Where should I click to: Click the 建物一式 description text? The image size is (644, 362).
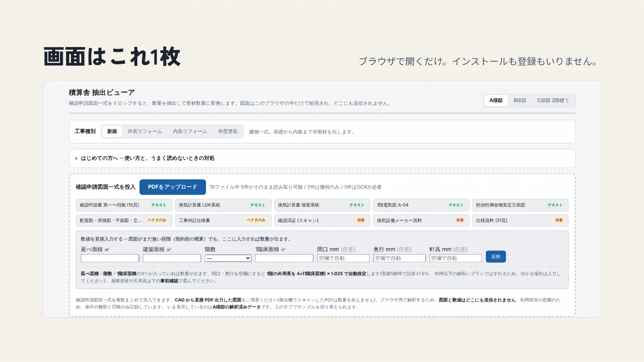point(302,132)
